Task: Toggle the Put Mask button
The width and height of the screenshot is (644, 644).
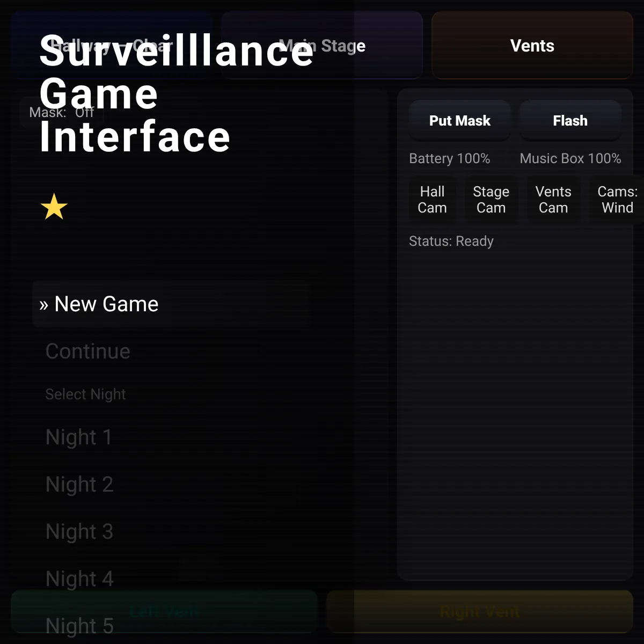Action: tap(460, 121)
